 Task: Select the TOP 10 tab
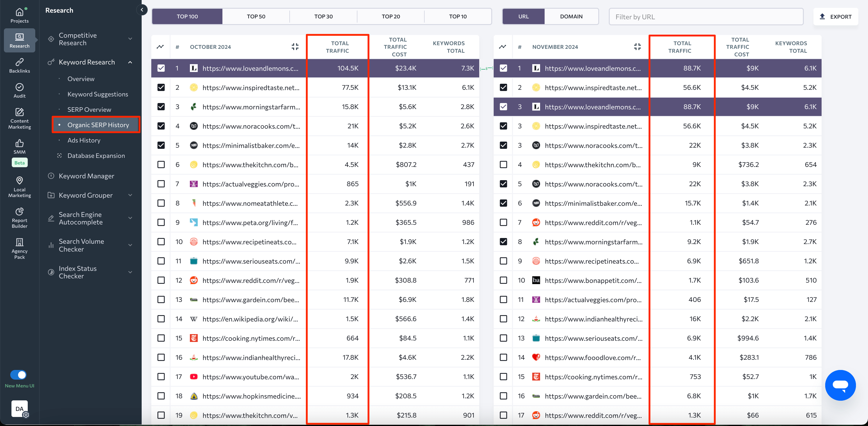pos(458,16)
